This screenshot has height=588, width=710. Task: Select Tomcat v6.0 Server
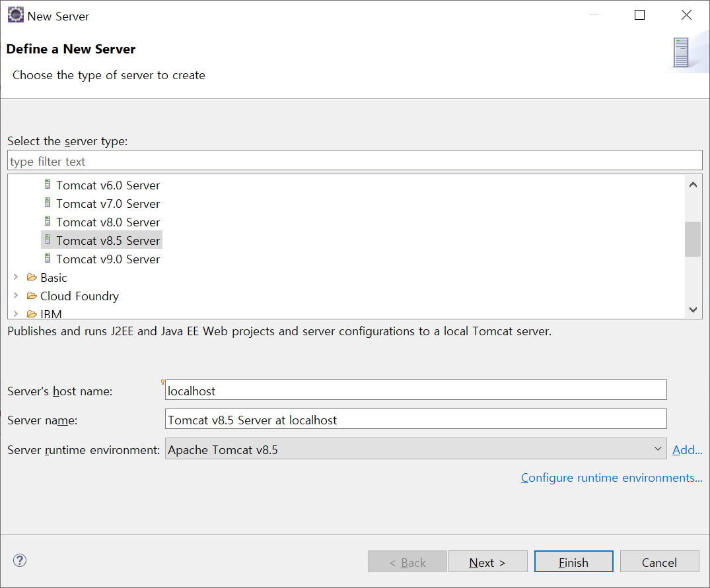[x=108, y=185]
